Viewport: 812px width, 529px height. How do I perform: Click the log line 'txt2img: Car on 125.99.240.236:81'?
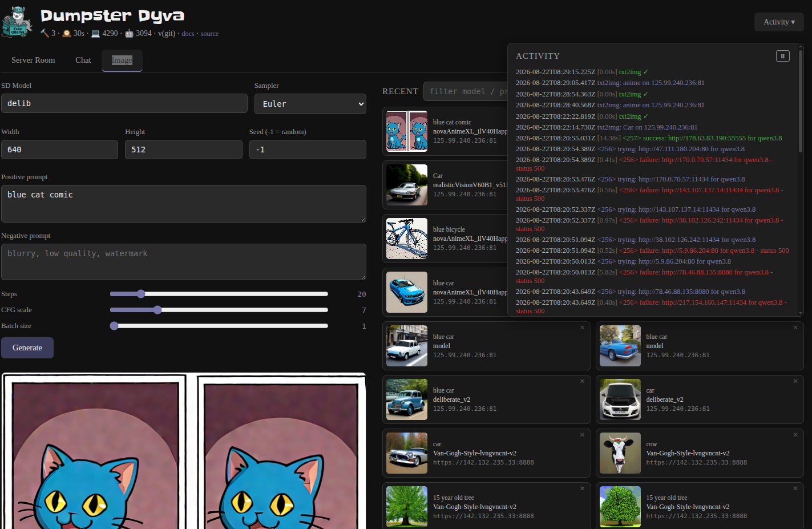[647, 127]
